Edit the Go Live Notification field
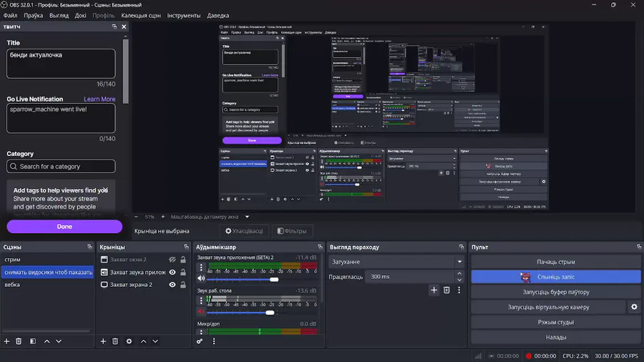Image resolution: width=644 pixels, height=362 pixels. [x=61, y=118]
